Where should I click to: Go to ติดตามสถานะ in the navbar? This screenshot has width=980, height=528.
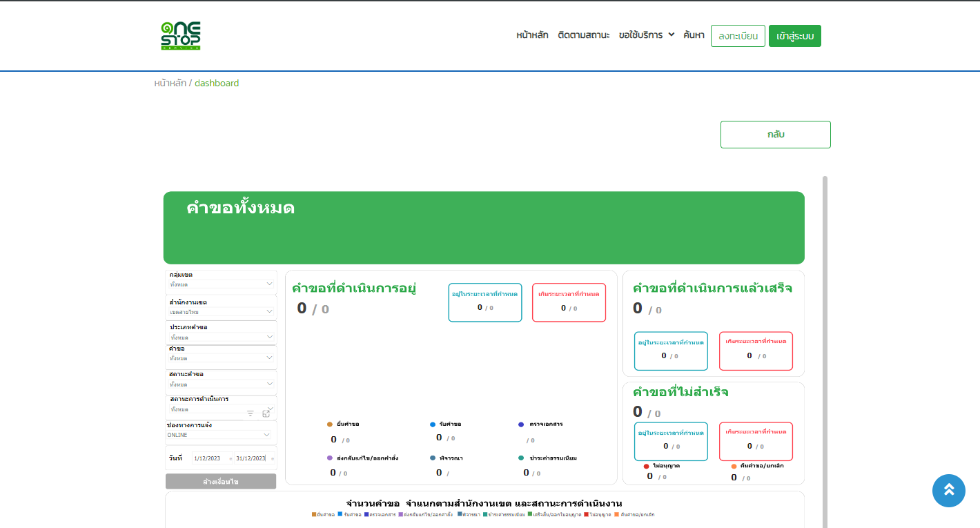pyautogui.click(x=583, y=35)
